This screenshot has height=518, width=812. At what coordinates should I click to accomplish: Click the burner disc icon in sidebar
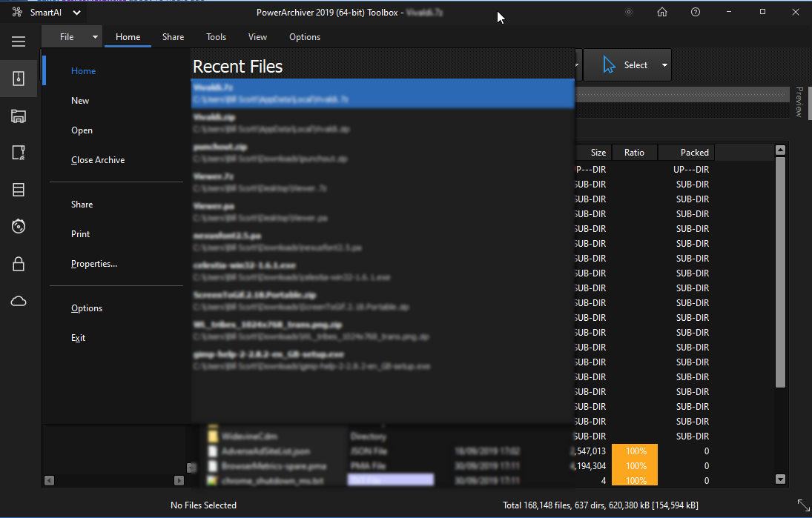tap(19, 226)
